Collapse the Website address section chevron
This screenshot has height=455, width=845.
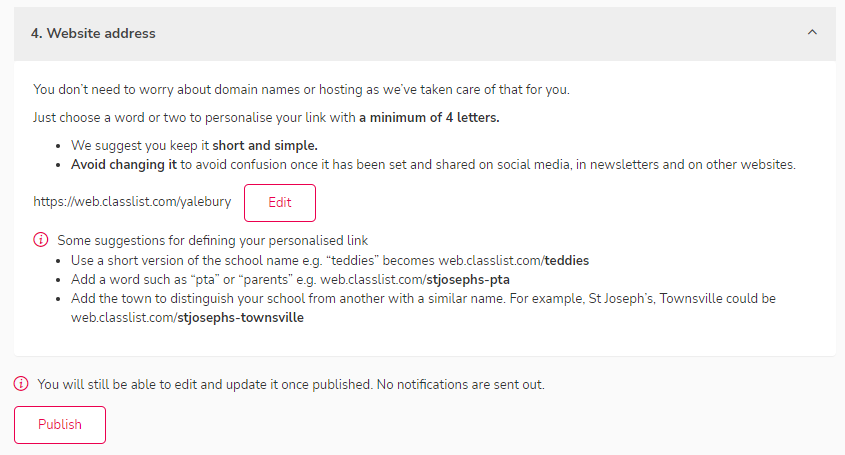[812, 33]
